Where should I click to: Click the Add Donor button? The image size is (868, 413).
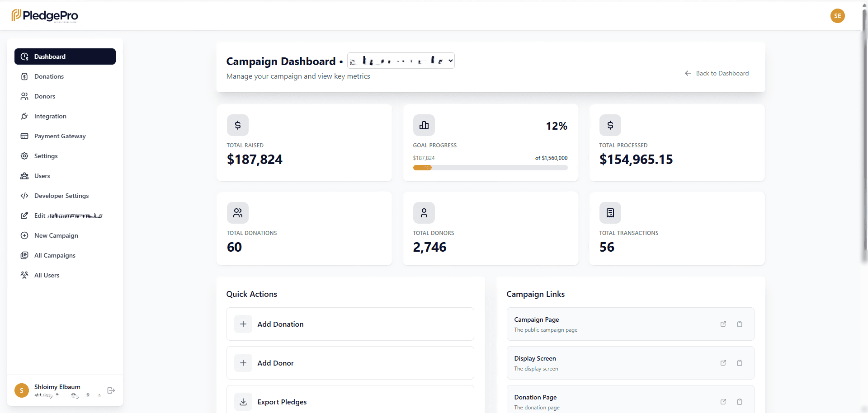click(350, 363)
